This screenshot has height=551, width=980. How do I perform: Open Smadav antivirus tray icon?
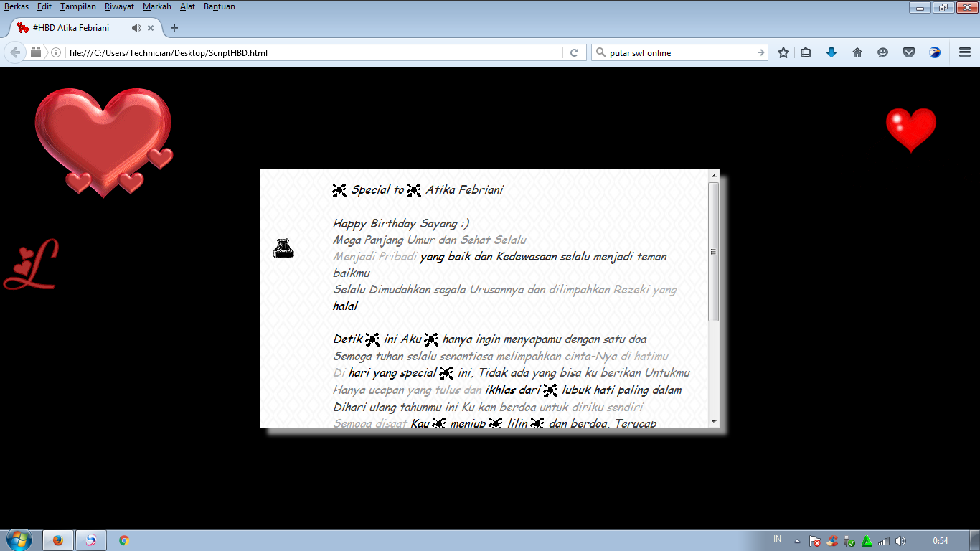click(866, 540)
